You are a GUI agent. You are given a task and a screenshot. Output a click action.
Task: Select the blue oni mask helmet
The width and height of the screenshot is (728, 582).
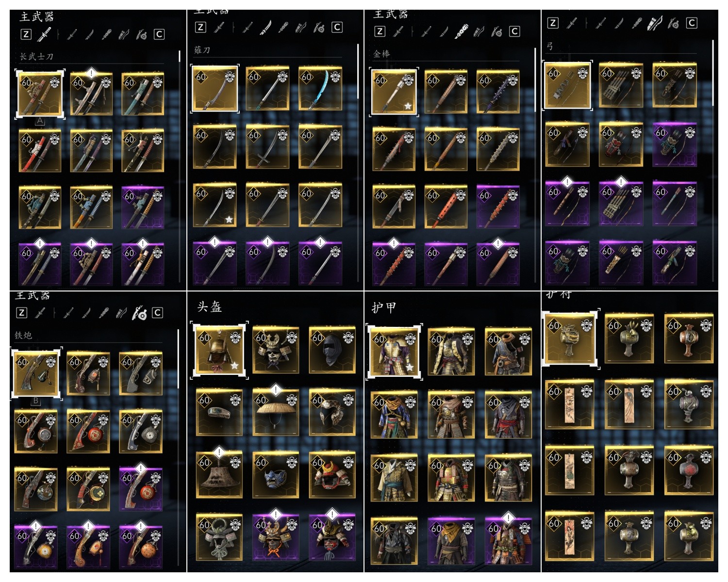click(275, 475)
